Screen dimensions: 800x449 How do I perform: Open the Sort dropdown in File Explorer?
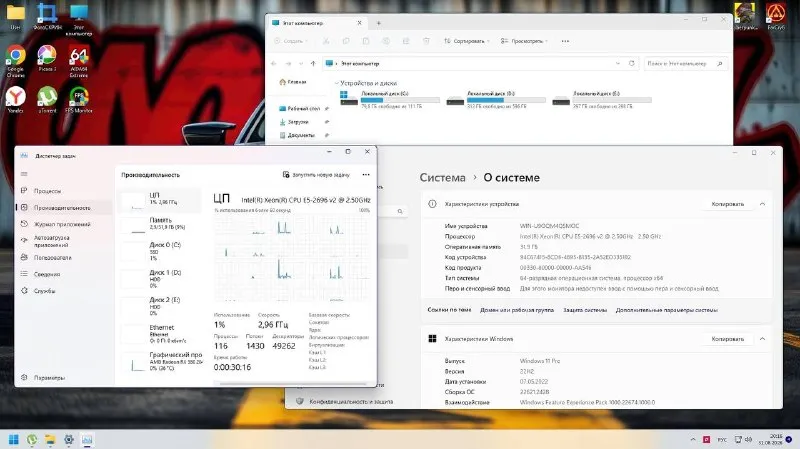pyautogui.click(x=466, y=41)
